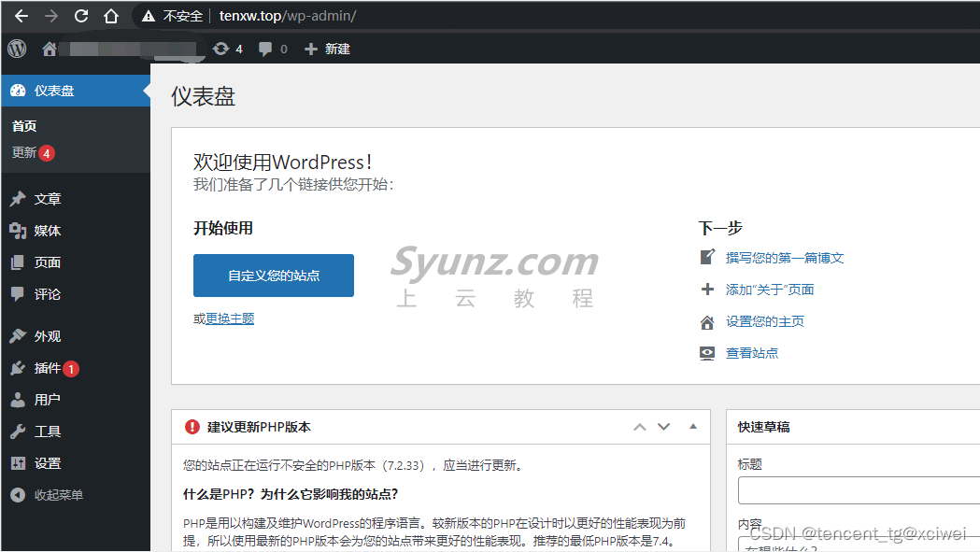Open 更新 submenu with 4 pending
Screen dimensions: 980x552
point(25,152)
